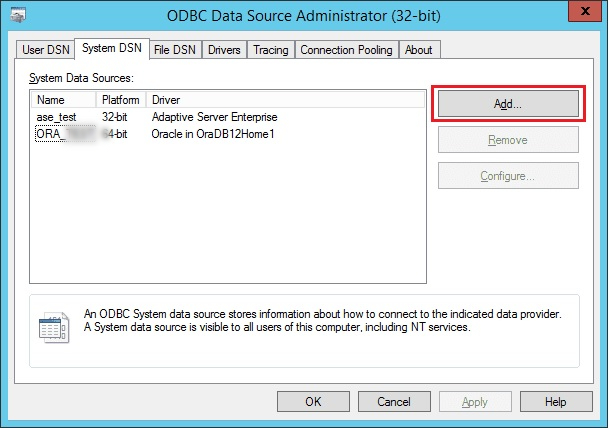Click the ODBC app icon in title bar
The image size is (609, 428).
click(19, 15)
